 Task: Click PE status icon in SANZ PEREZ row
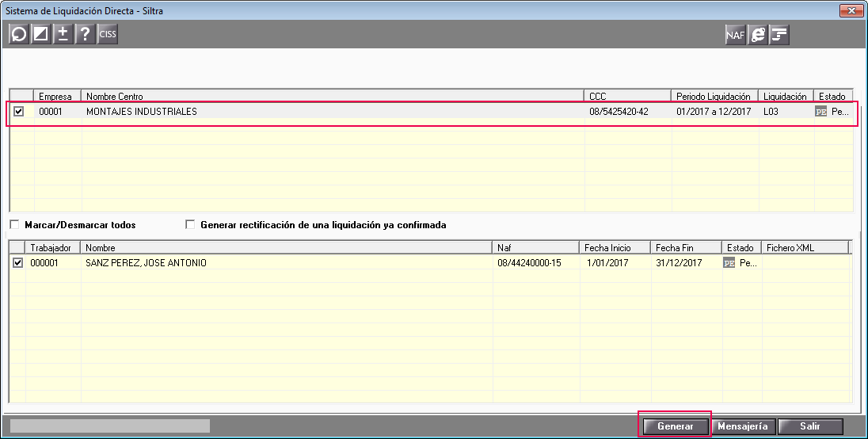coord(729,263)
